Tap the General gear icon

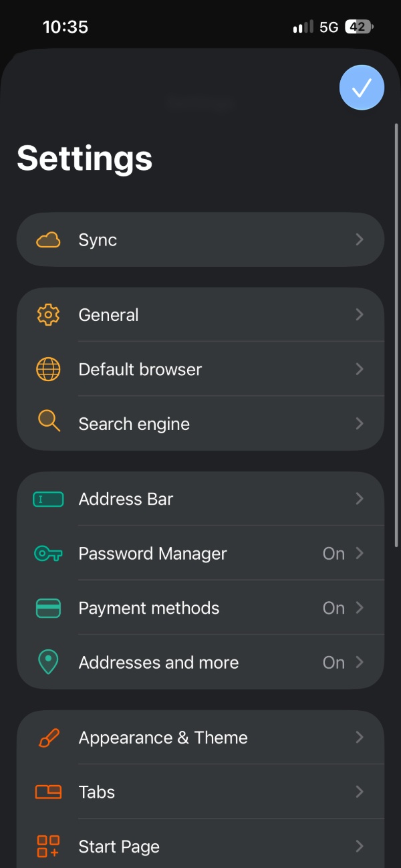[x=48, y=315]
